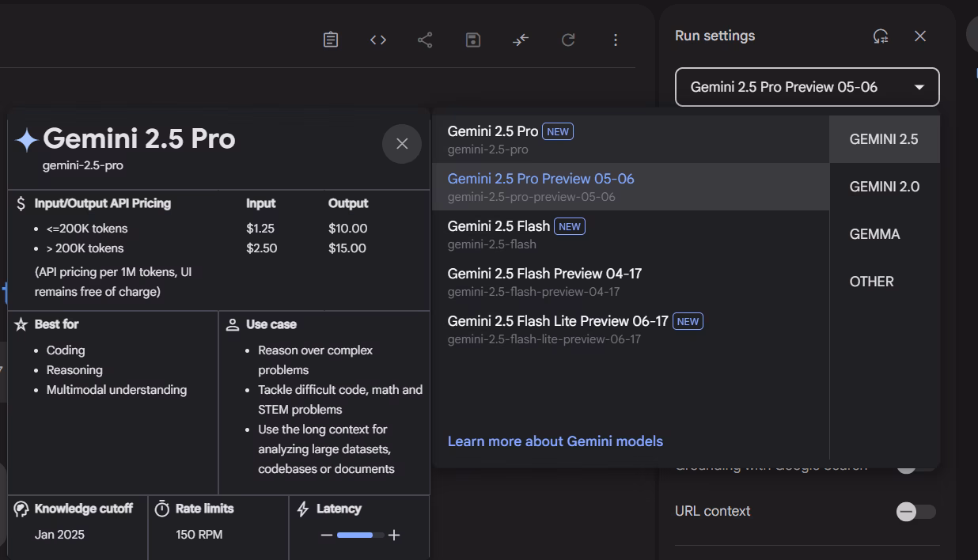
Task: Click the Reason over complex problems bullet
Action: 316,360
